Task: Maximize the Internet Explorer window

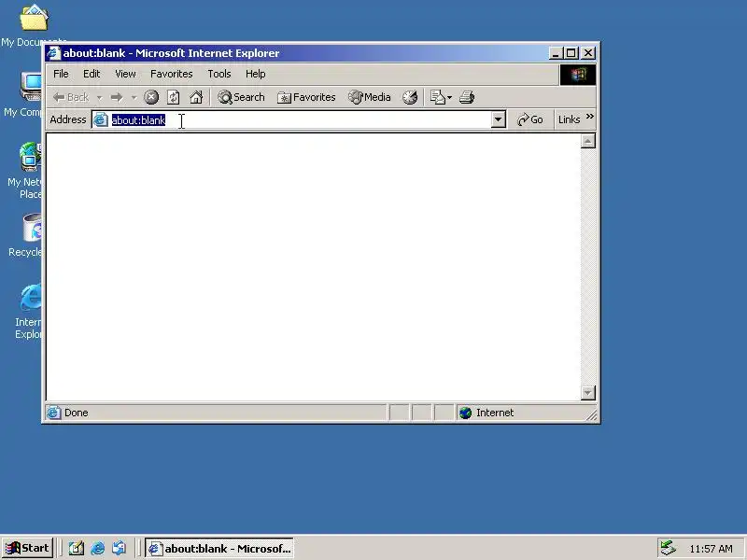Action: click(571, 53)
